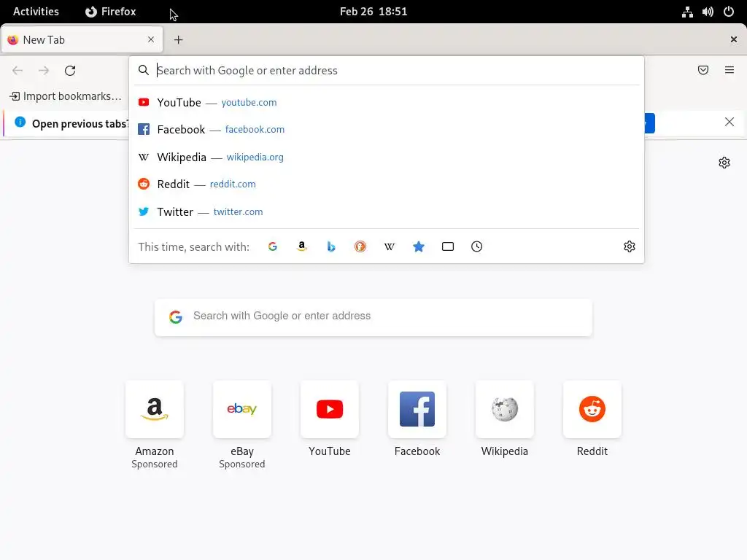Image resolution: width=747 pixels, height=560 pixels.
Task: Open clock and calendar Feb 26 18:51
Action: tap(373, 12)
